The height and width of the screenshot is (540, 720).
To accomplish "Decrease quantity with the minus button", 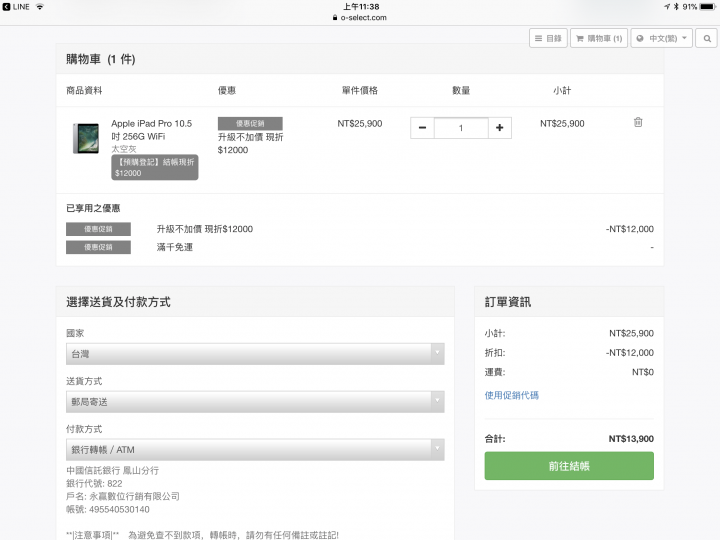I will tap(422, 128).
